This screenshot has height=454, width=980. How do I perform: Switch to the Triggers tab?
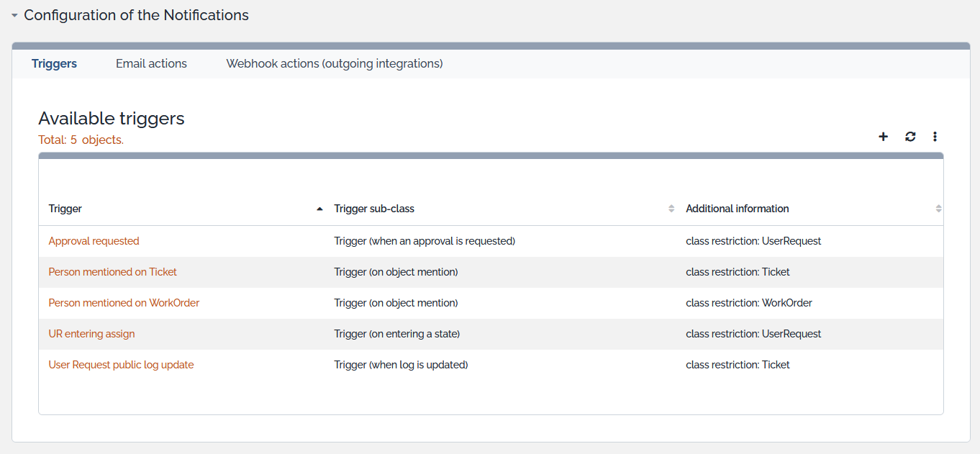54,63
